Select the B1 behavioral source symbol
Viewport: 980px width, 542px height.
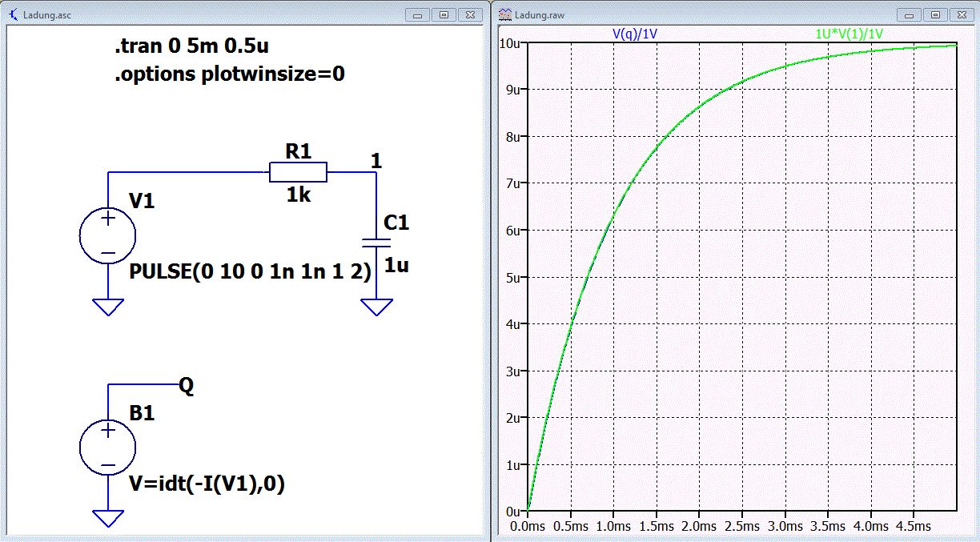point(108,448)
